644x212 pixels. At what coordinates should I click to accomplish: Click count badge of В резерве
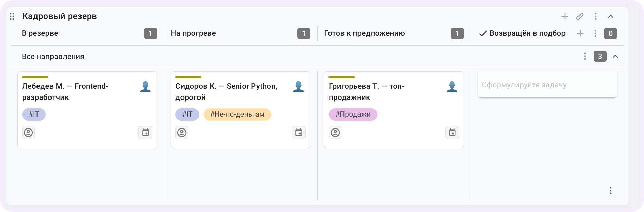tap(150, 33)
